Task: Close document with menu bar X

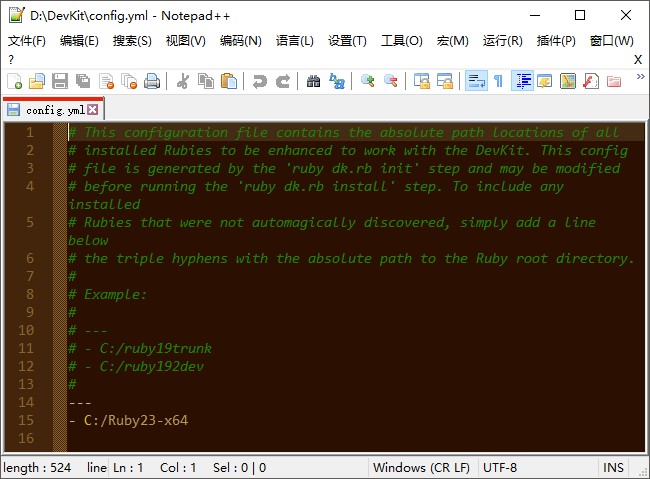Action: [638, 60]
